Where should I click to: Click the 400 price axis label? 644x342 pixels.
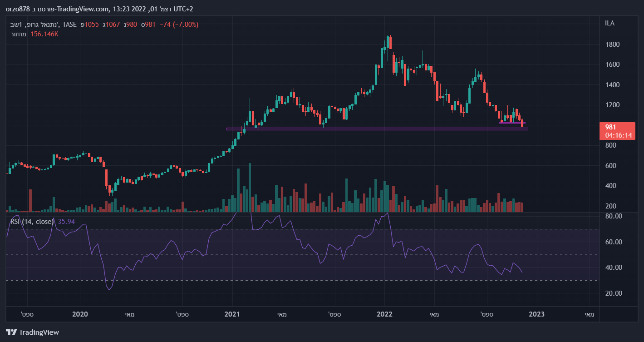(x=610, y=186)
